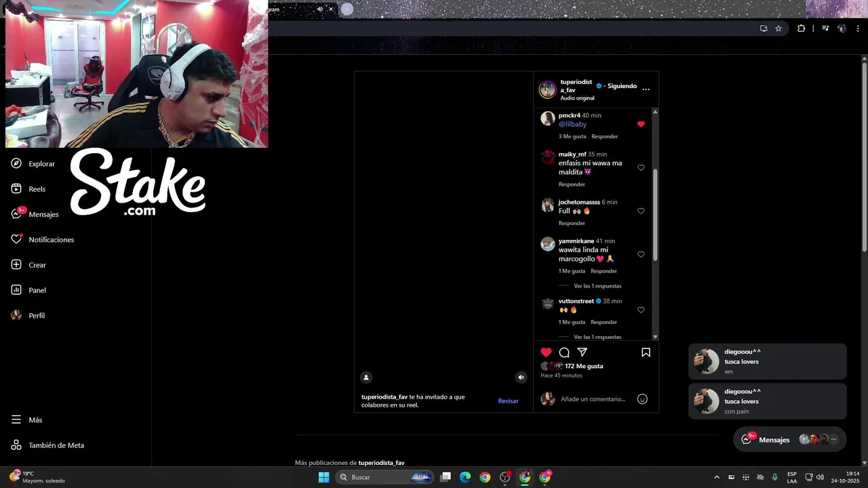The image size is (868, 488).
Task: Open the Panel dashboard
Action: pyautogui.click(x=28, y=290)
